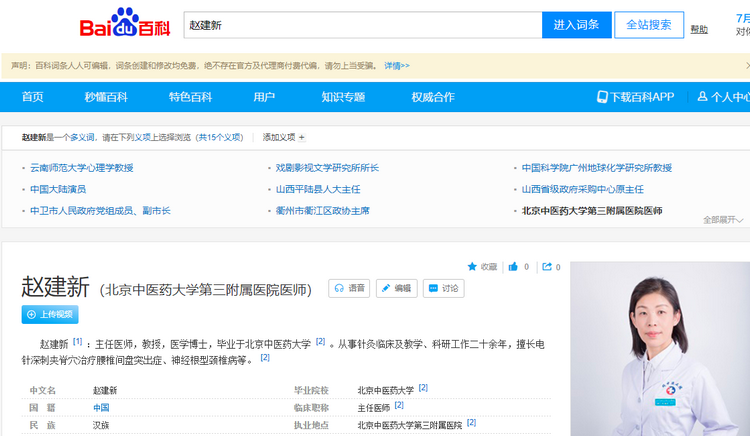Open the 秒懂百科 nav tab
The height and width of the screenshot is (436, 750).
tap(106, 97)
